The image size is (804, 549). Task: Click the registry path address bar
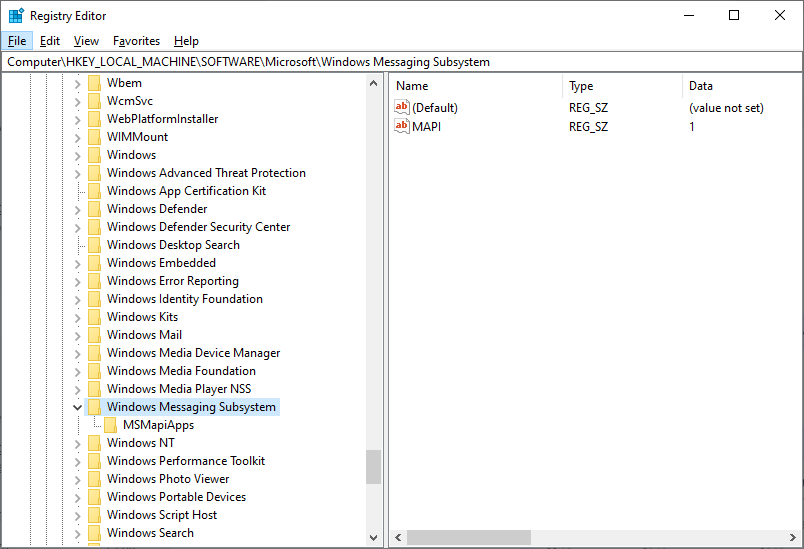[400, 62]
